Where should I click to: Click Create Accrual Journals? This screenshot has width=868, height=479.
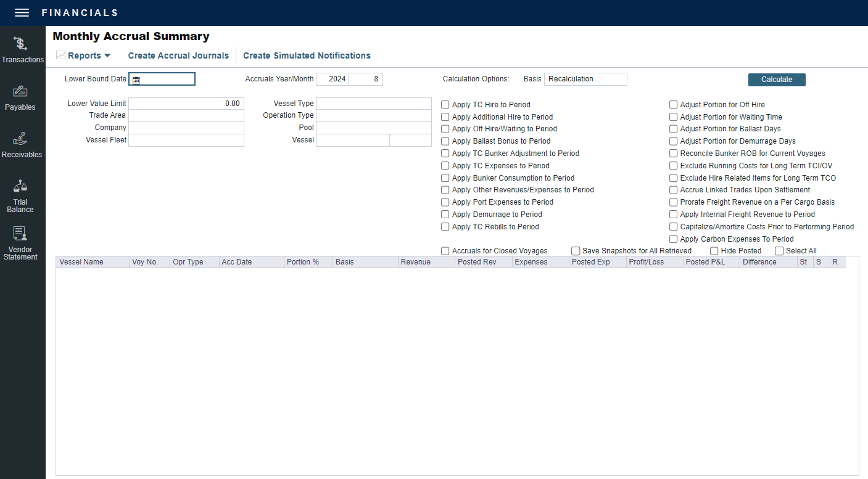(x=178, y=55)
